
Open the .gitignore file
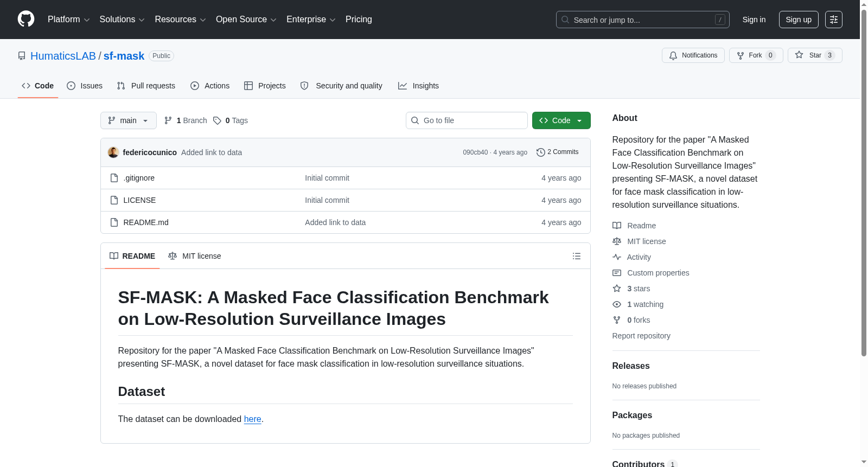(139, 178)
